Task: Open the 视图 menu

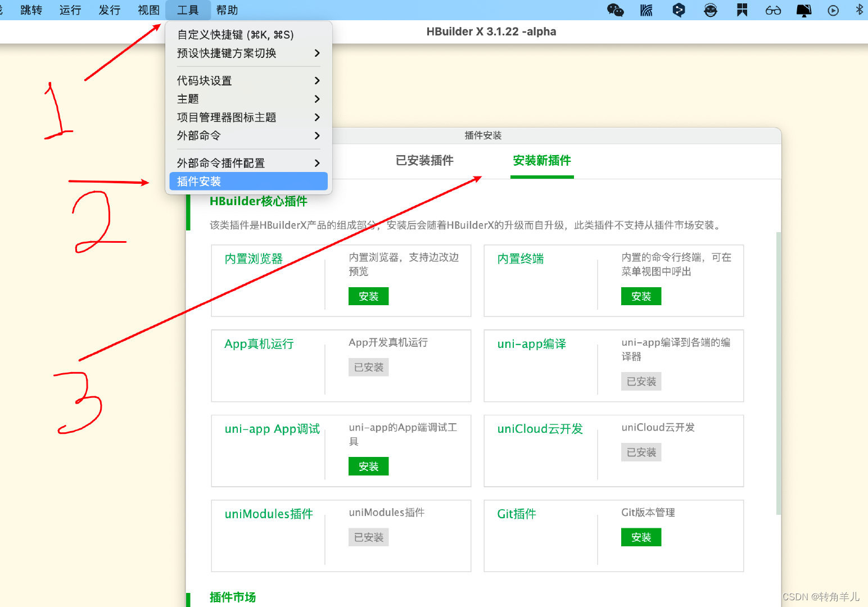Action: coord(149,10)
